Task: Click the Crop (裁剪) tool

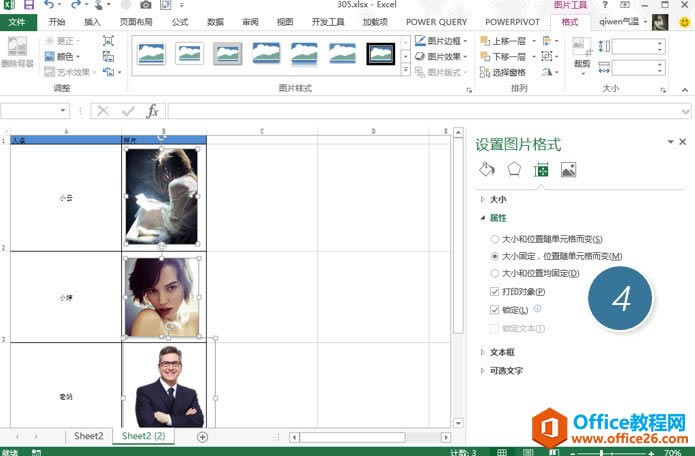Action: click(582, 54)
